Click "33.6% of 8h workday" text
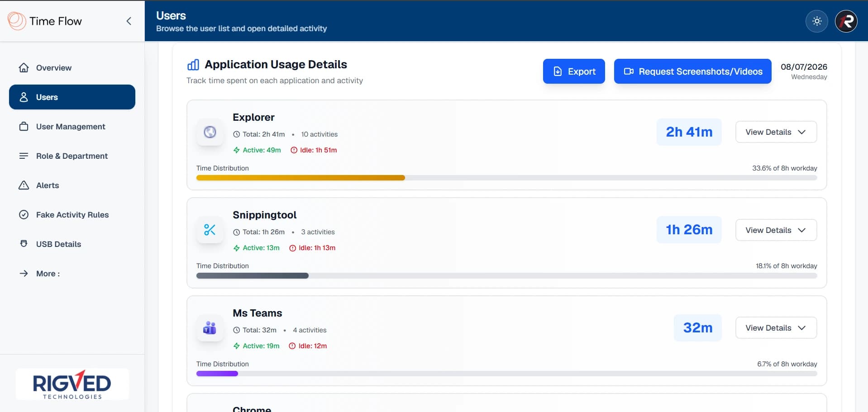 point(785,168)
